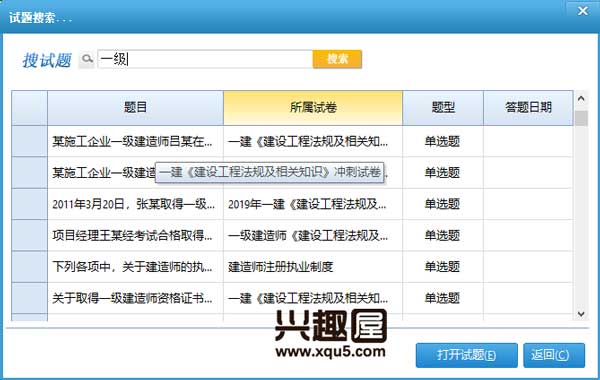Click 单选题 in the 关于取得一级建造师 row

[x=442, y=298]
